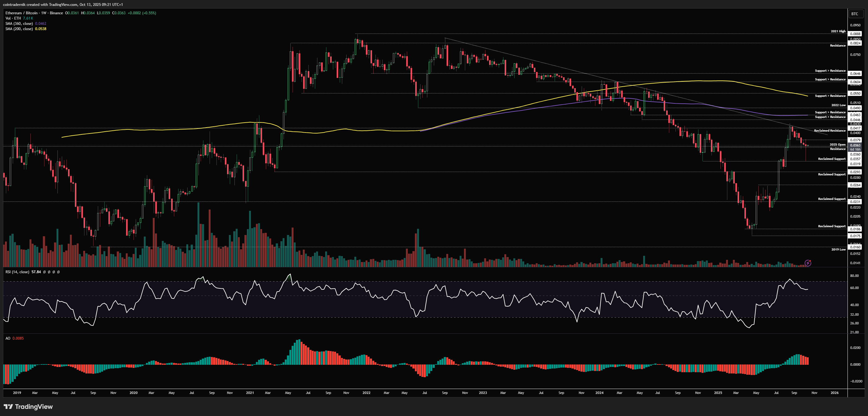Click the BTC currency button
This screenshot has height=416, width=868.
(855, 14)
